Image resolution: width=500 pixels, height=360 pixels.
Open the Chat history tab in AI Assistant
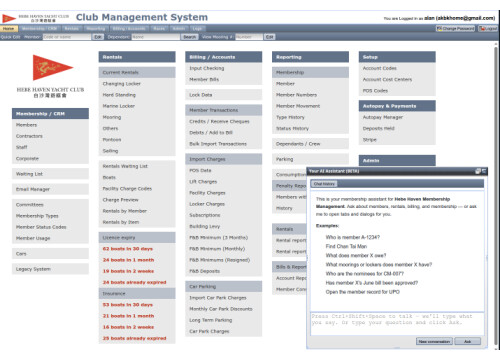[x=324, y=184]
